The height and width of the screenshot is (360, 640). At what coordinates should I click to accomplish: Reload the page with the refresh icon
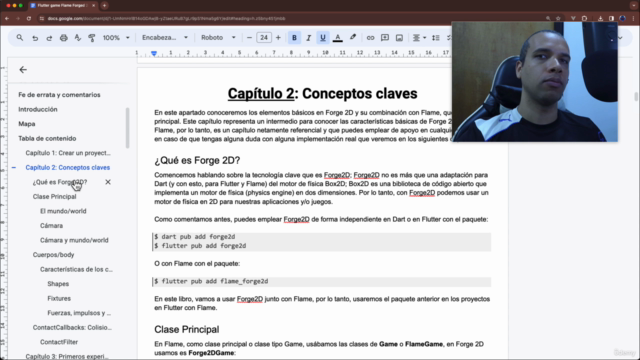(x=29, y=18)
